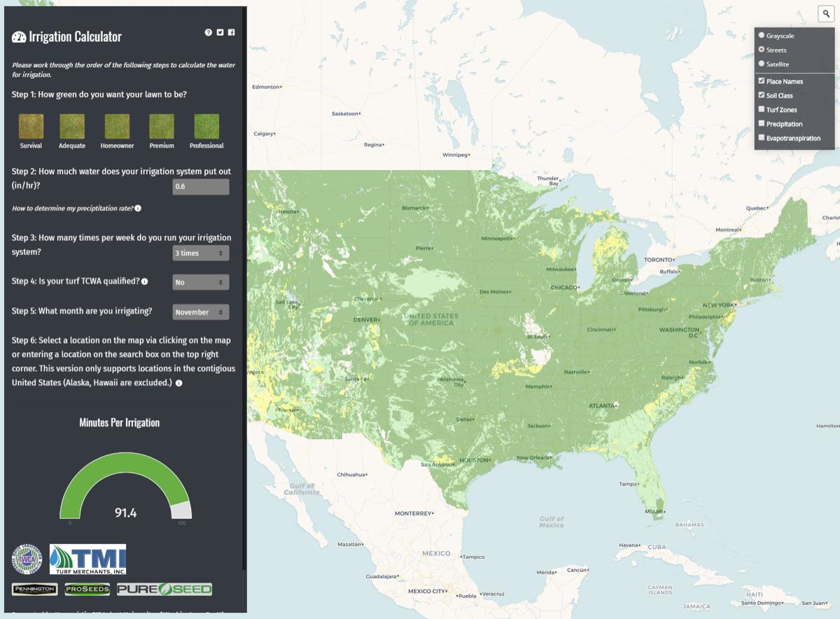Select the Adequate lawn thumbnail
Image resolution: width=840 pixels, height=619 pixels.
[x=72, y=127]
